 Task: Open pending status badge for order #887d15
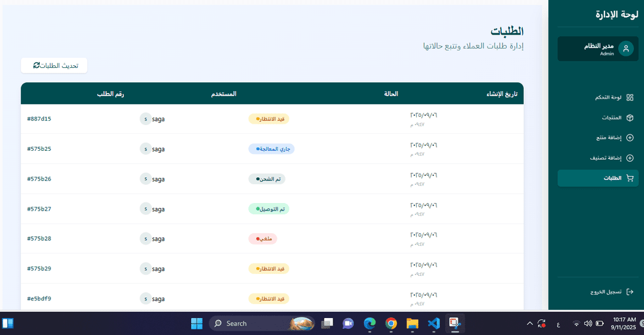[x=269, y=119]
